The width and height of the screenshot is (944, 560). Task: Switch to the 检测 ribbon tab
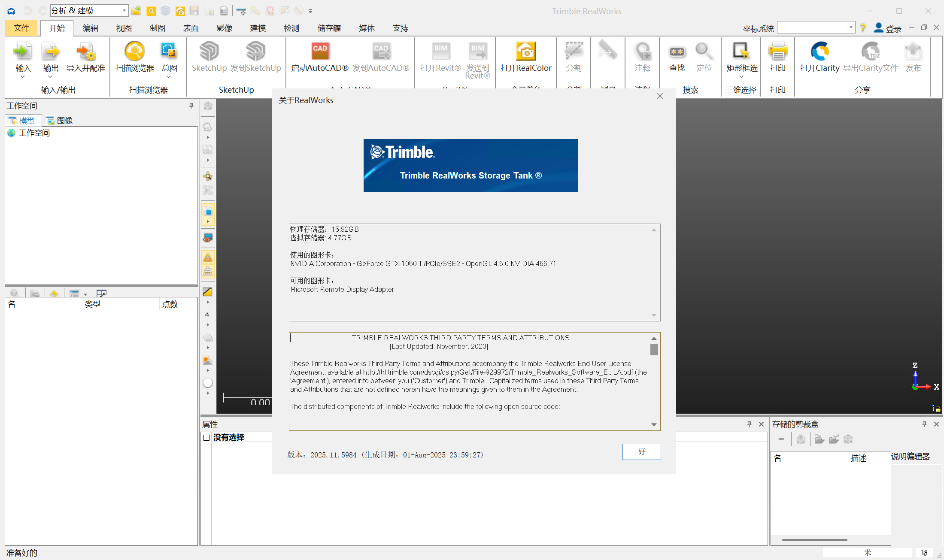pyautogui.click(x=291, y=28)
